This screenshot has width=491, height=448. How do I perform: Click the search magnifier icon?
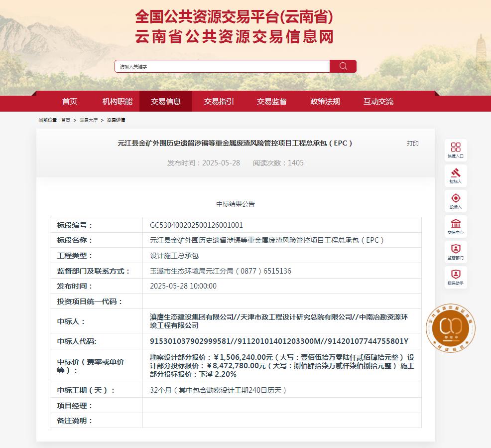343,66
